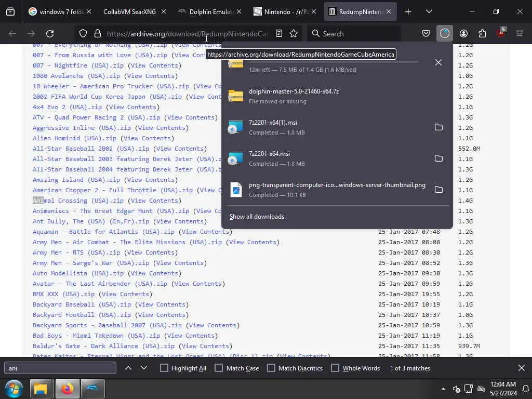Switch to windows 7 folder tab
This screenshot has height=399, width=532.
[x=60, y=11]
